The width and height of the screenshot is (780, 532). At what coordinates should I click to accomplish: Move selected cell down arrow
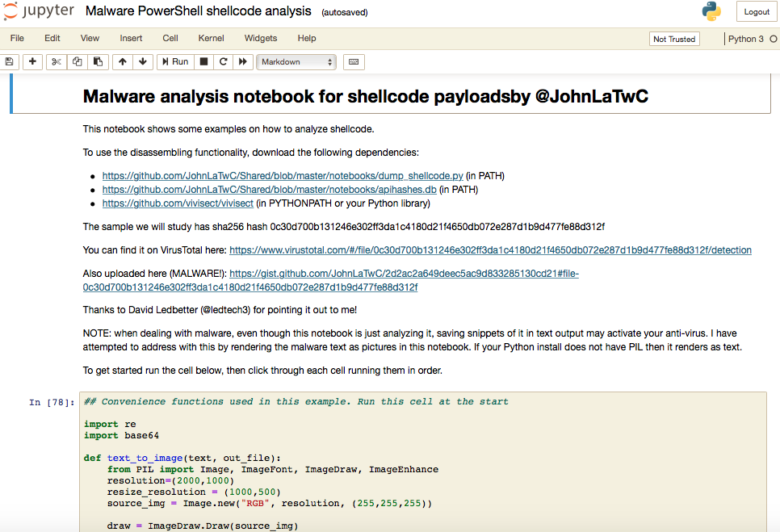pos(143,61)
